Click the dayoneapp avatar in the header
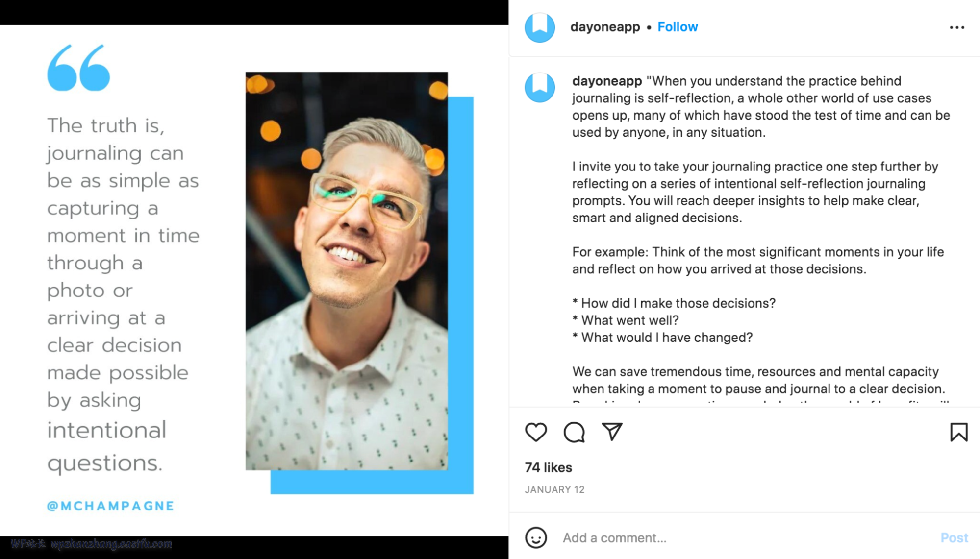This screenshot has width=980, height=559. click(539, 27)
